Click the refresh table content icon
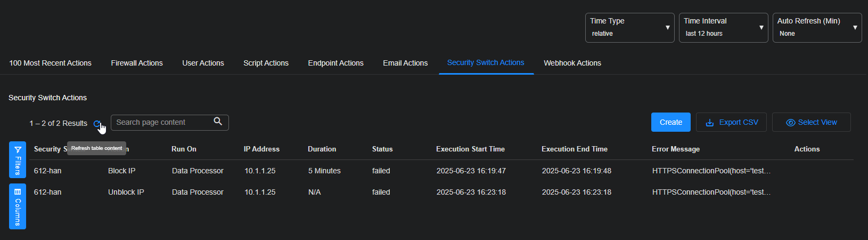This screenshot has height=240, width=868. coord(97,124)
